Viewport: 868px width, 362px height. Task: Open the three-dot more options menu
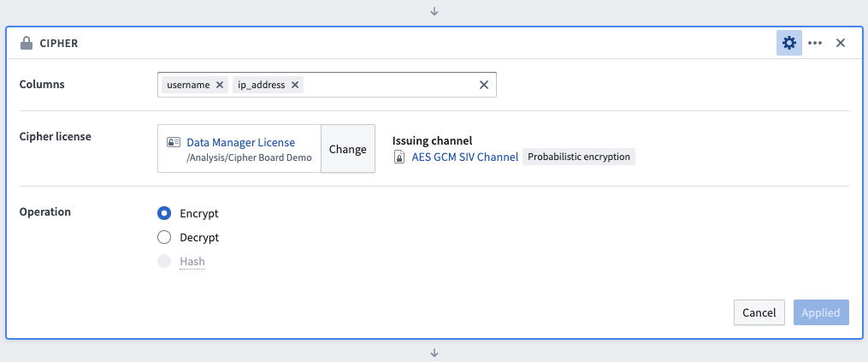[815, 43]
